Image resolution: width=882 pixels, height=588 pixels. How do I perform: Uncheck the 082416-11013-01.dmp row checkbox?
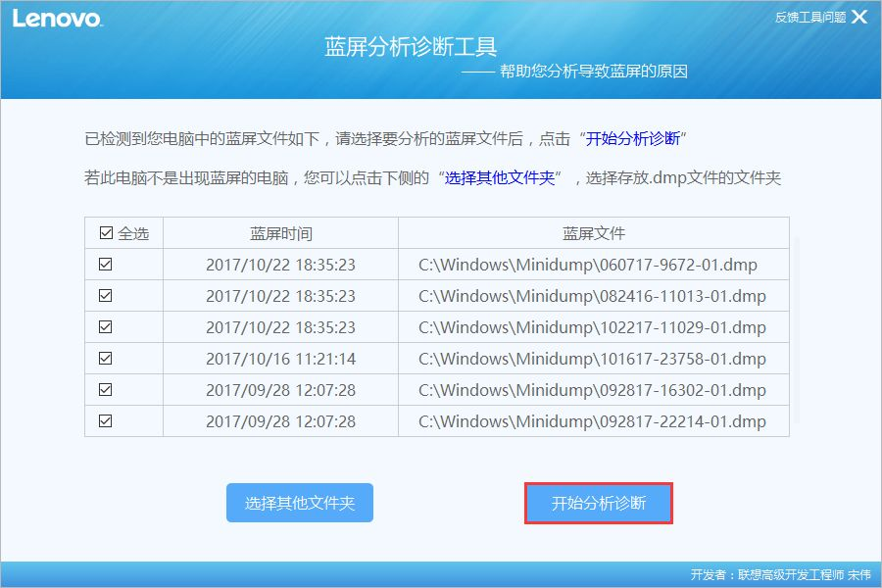[x=106, y=296]
